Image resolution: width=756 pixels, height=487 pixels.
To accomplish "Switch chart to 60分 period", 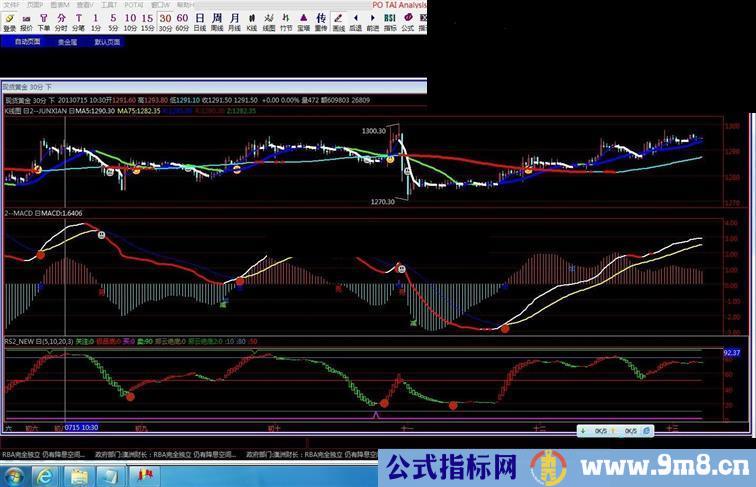I will (182, 21).
